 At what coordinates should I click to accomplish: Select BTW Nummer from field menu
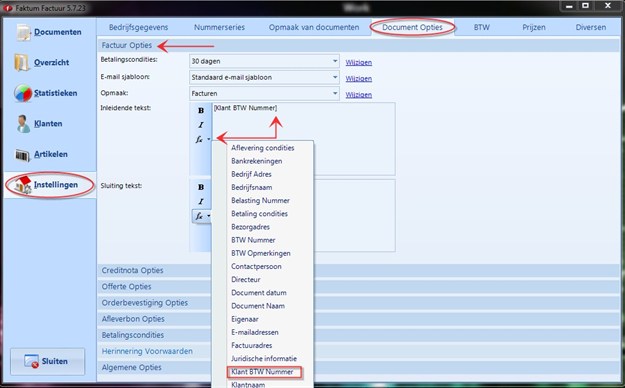[253, 240]
